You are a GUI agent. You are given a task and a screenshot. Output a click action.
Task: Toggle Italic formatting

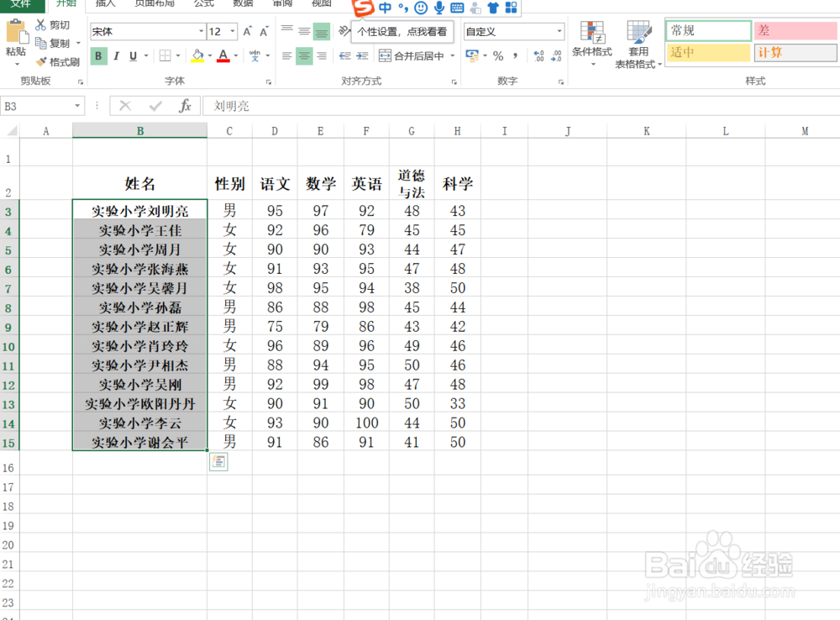(116, 55)
